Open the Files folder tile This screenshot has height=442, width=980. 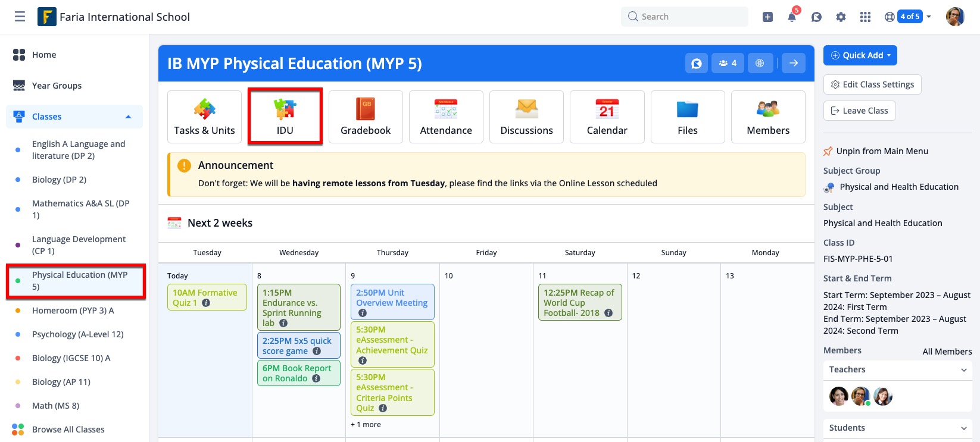click(687, 117)
